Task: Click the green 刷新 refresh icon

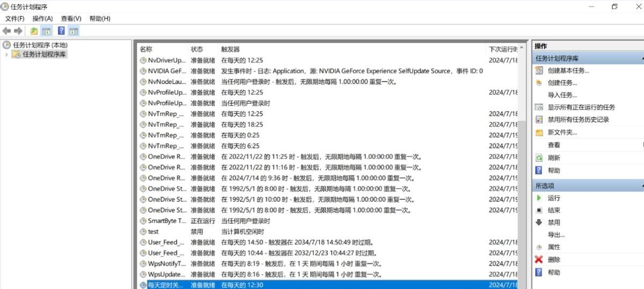Action: click(x=539, y=158)
